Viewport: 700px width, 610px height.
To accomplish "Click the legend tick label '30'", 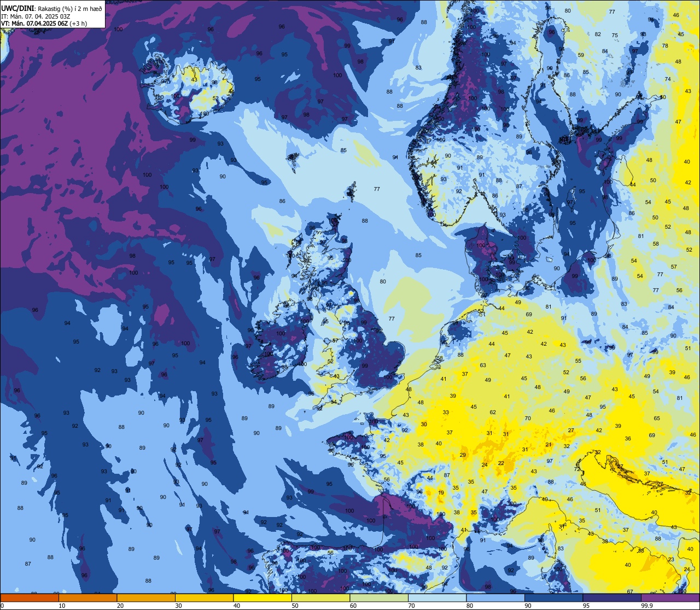I will click(x=178, y=606).
